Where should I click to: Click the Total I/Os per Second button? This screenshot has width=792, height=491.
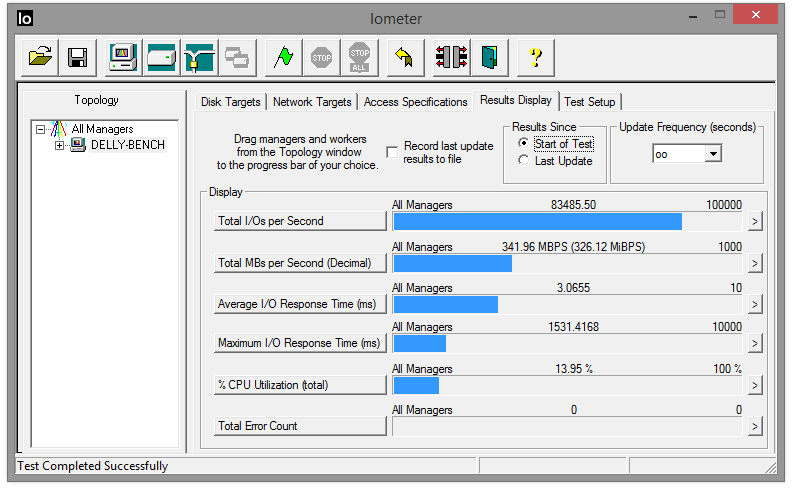tap(300, 221)
